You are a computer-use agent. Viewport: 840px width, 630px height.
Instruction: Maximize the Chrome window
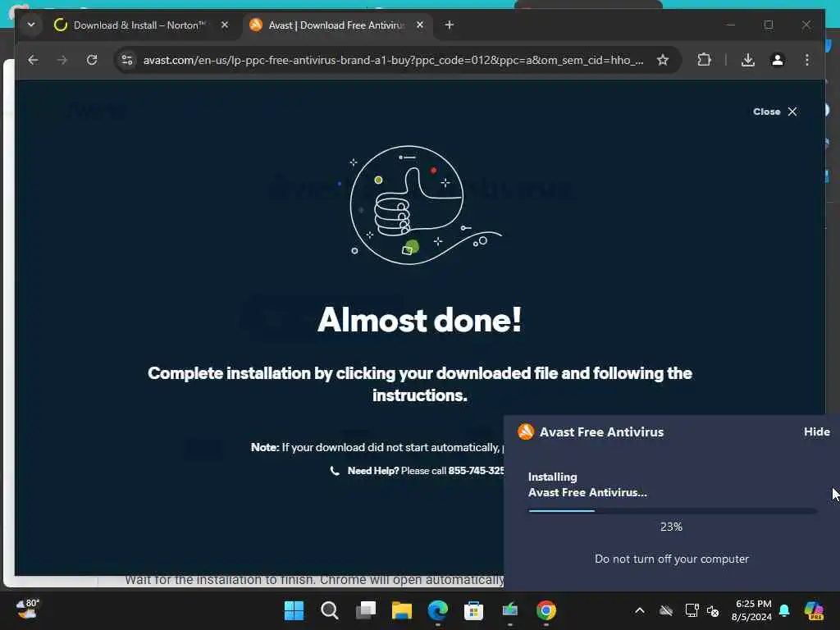click(x=769, y=25)
